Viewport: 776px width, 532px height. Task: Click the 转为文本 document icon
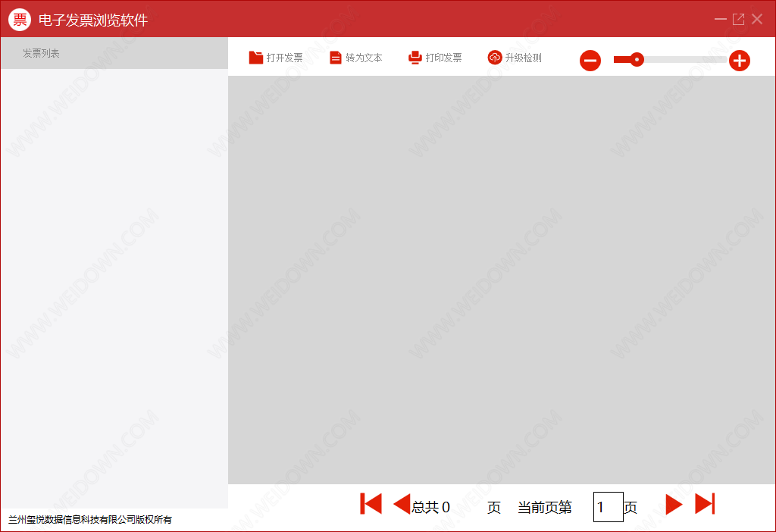point(336,58)
